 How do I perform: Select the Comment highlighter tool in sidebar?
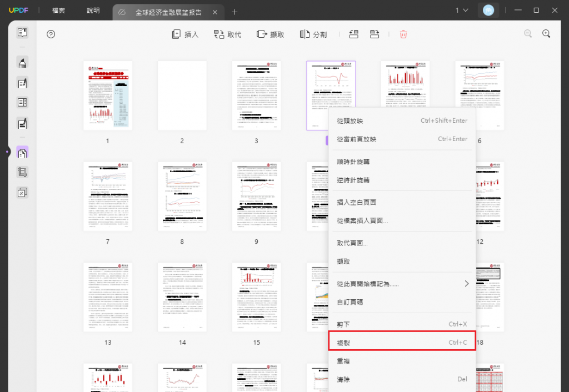coord(22,63)
